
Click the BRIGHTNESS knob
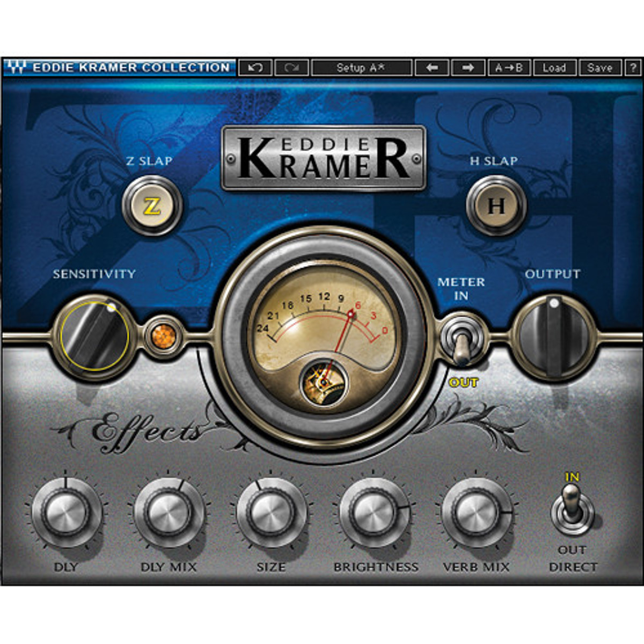[374, 512]
